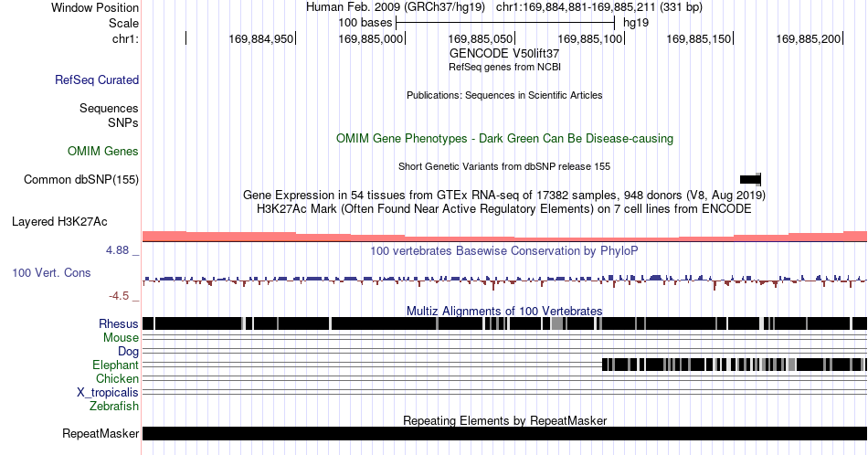Click 'Short Genetic Variants from dbSNP release 155'
Viewport: 868px width, 455px height.
504,166
